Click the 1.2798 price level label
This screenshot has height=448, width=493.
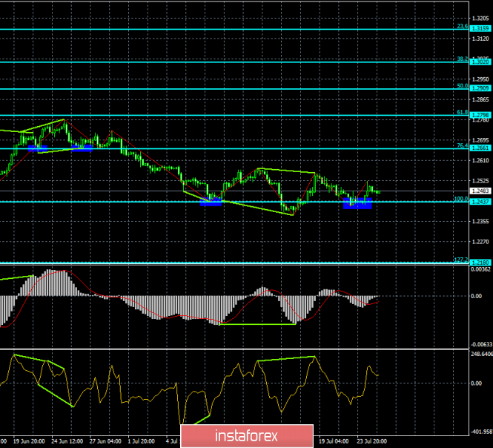click(480, 116)
